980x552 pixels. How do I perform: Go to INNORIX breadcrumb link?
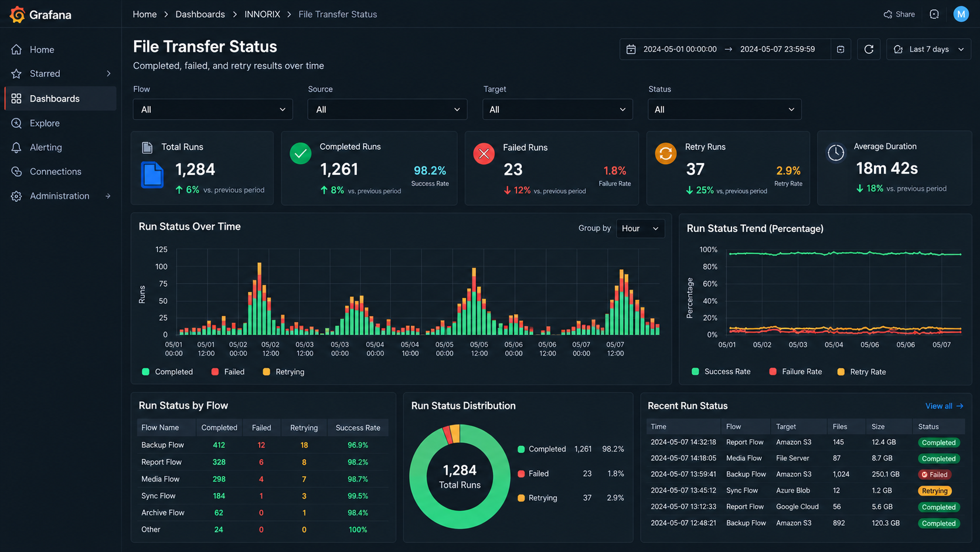(x=262, y=14)
